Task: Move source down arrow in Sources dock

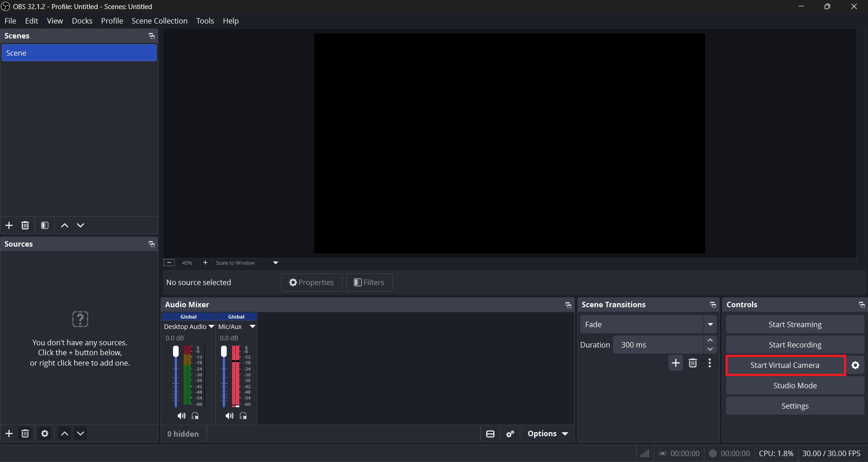Action: [x=81, y=433]
